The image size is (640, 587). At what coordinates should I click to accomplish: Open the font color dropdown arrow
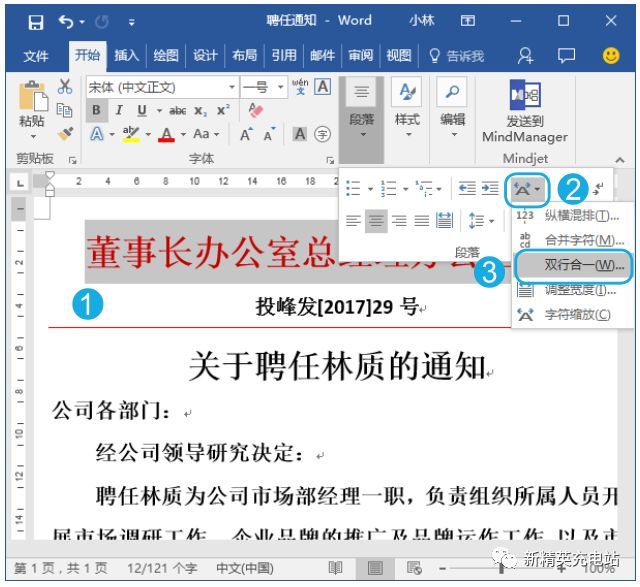[x=183, y=134]
